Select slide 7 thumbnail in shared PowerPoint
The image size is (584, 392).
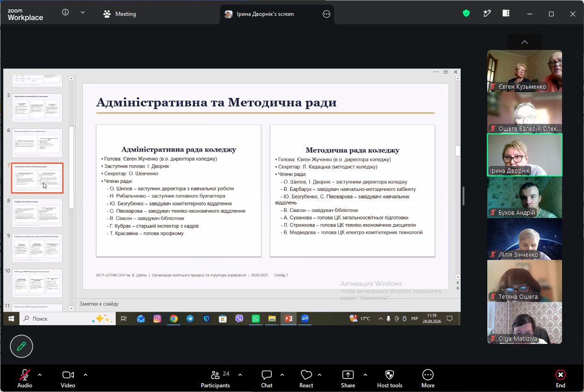point(37,178)
